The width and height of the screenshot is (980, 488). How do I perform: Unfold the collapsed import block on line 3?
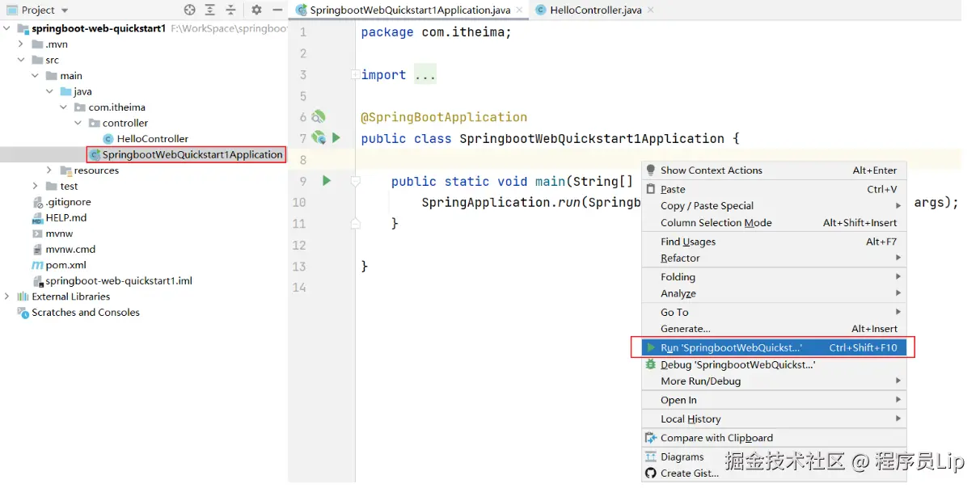(355, 74)
